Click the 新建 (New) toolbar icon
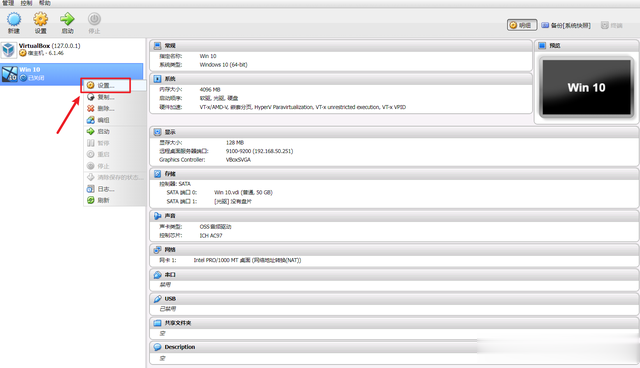640x368 pixels. [14, 19]
